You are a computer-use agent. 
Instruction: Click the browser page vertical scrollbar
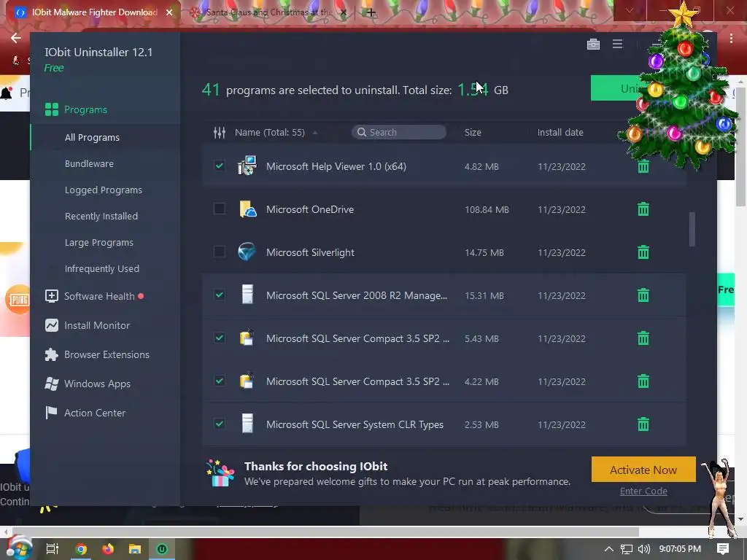[741, 147]
